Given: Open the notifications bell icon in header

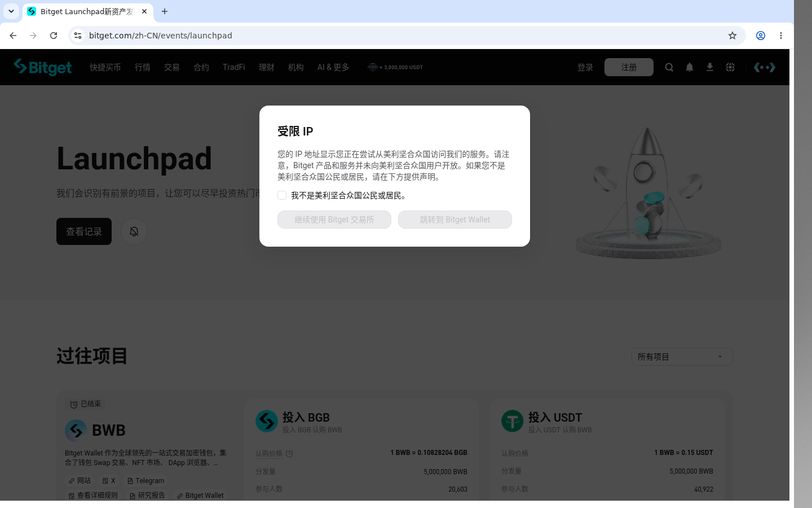Looking at the screenshot, I should pyautogui.click(x=690, y=67).
